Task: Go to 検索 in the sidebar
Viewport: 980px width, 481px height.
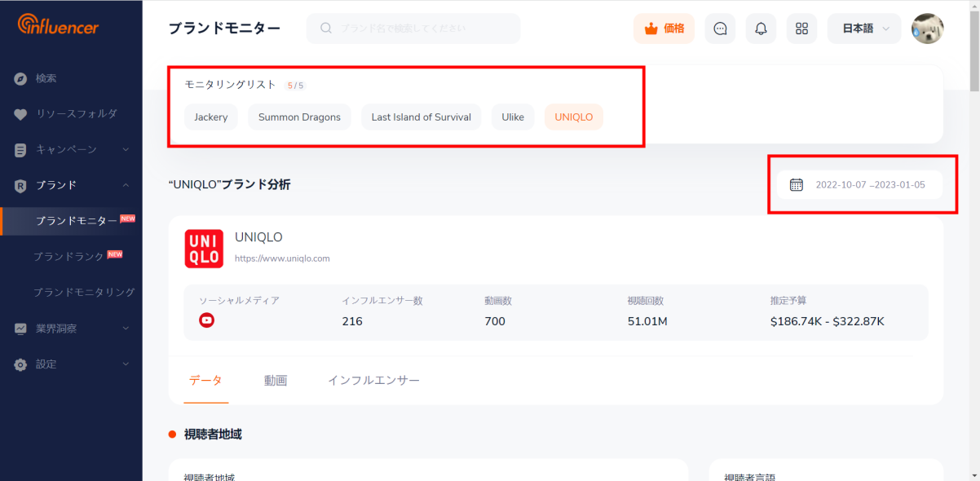Action: pyautogui.click(x=46, y=79)
